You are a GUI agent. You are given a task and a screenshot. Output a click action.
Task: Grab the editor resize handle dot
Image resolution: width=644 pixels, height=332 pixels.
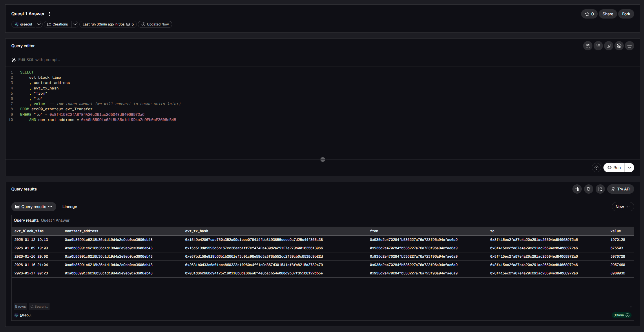[322, 159]
